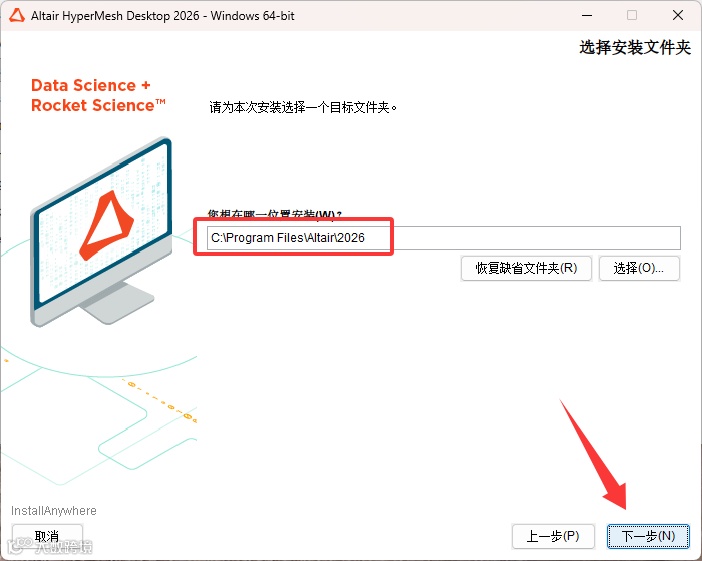This screenshot has width=702, height=561.
Task: Click the 选择安装文件夹 heading
Action: (635, 47)
